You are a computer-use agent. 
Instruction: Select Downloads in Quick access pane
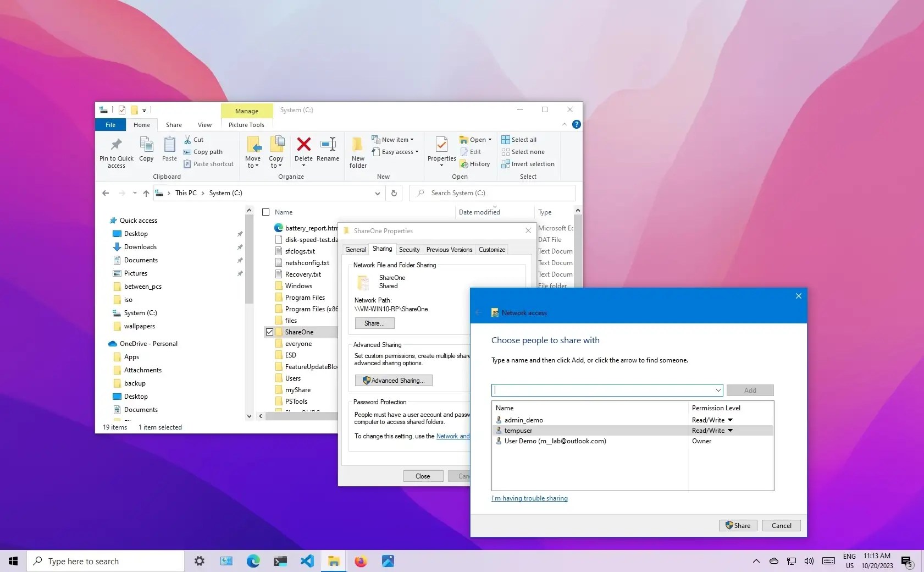click(140, 247)
